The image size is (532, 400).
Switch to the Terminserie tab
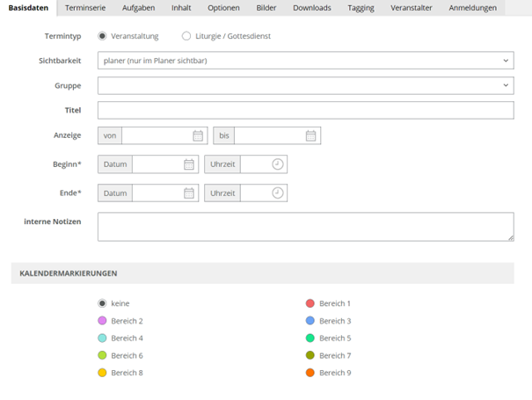point(85,8)
